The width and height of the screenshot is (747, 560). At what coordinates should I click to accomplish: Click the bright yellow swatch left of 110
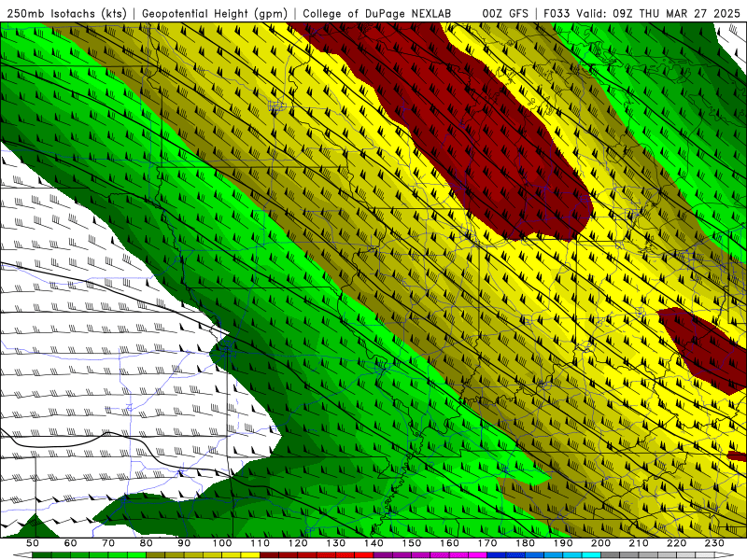(250, 555)
